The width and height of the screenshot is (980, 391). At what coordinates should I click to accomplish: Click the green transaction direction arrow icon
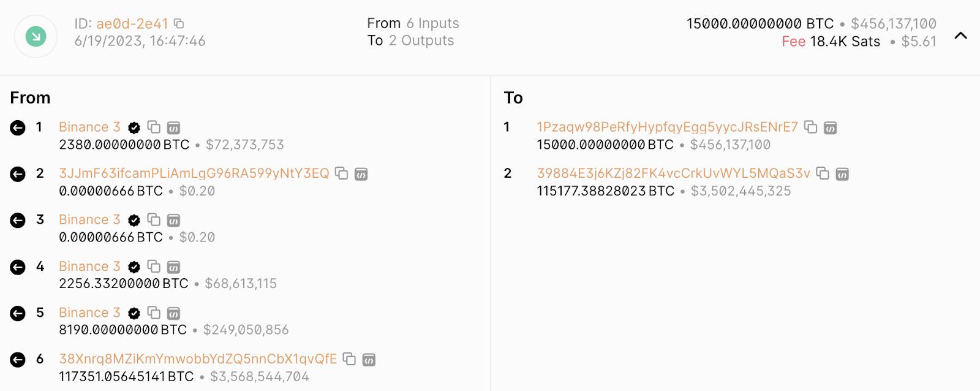tap(36, 37)
